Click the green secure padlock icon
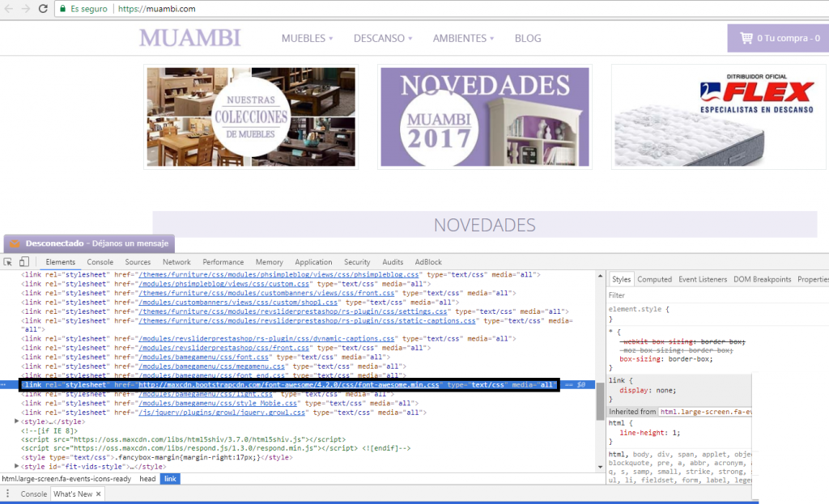 pos(63,9)
